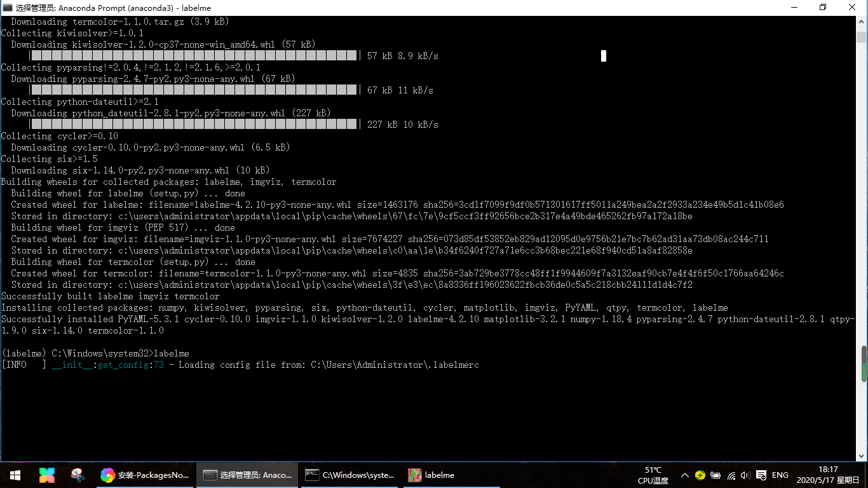Click 'Collecting python-dateutil>=2.1' line
The image size is (868, 488).
click(x=80, y=102)
